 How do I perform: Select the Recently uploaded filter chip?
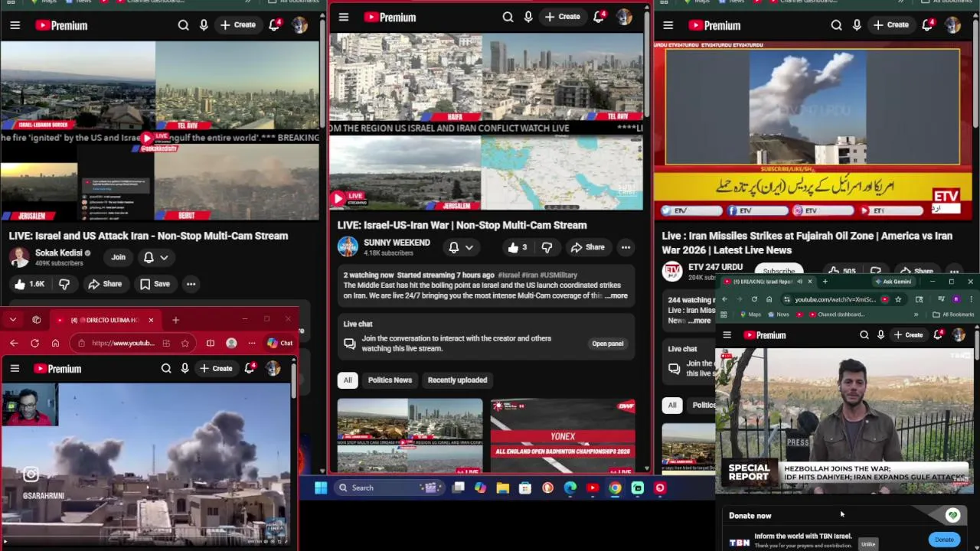(x=457, y=380)
